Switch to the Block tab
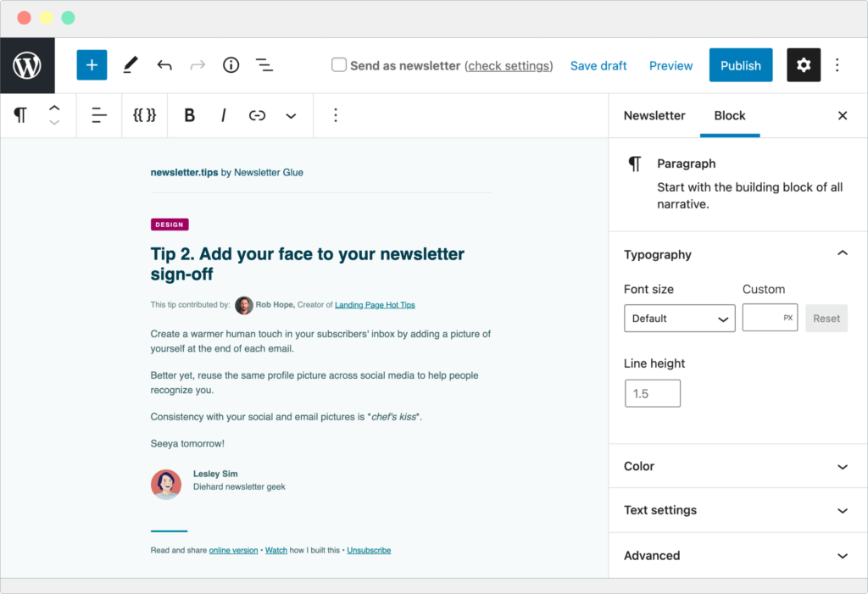This screenshot has width=868, height=594. click(730, 115)
